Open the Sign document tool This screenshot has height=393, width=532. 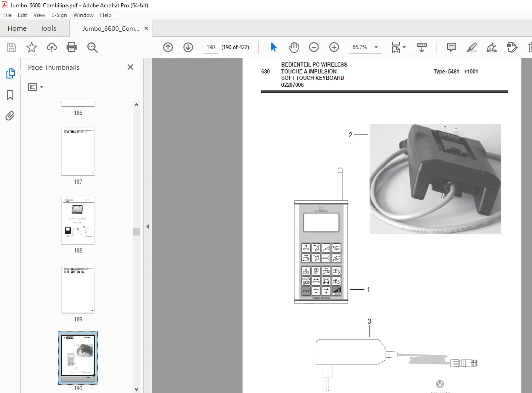tap(492, 47)
